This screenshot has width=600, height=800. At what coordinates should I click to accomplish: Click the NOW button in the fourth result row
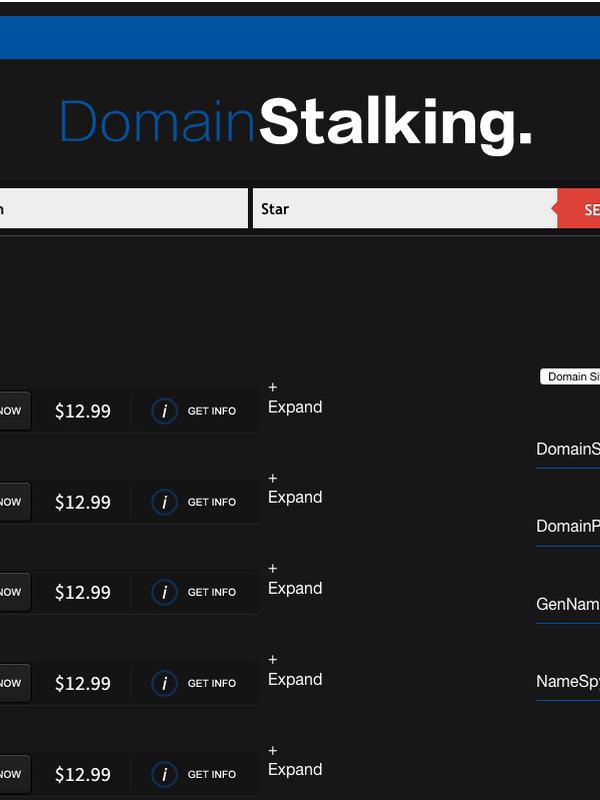[x=14, y=683]
